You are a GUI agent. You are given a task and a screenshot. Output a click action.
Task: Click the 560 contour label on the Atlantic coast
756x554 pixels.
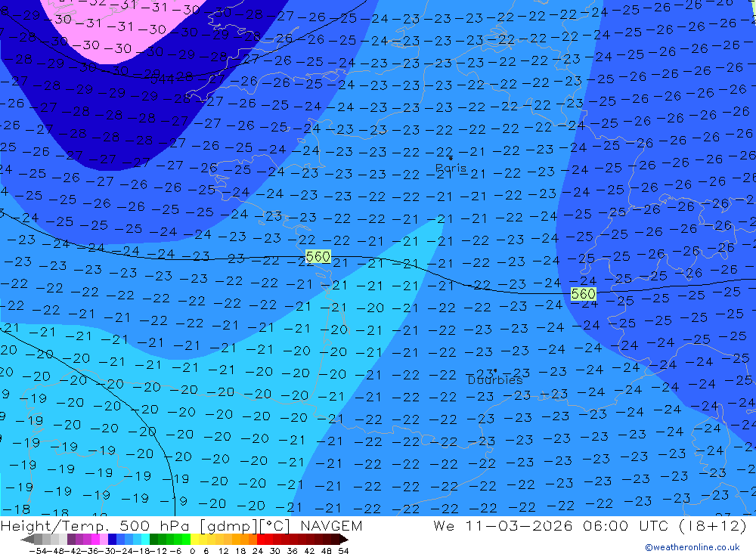click(x=318, y=256)
